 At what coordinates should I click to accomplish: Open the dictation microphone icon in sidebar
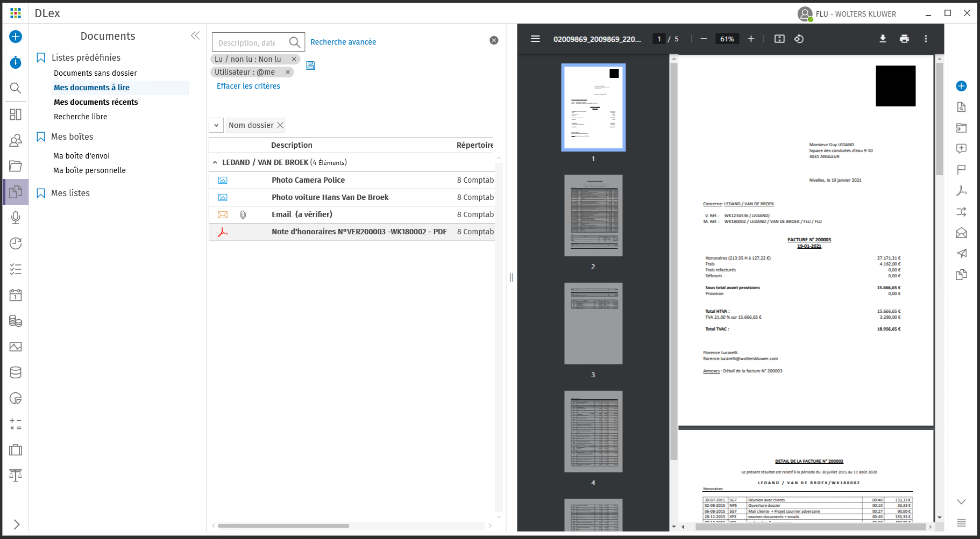point(16,218)
